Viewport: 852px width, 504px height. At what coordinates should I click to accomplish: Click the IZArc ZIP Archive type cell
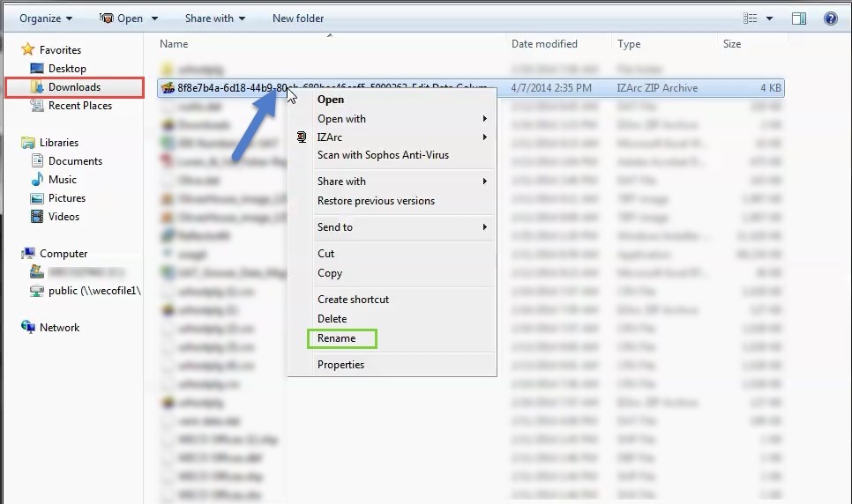click(657, 88)
